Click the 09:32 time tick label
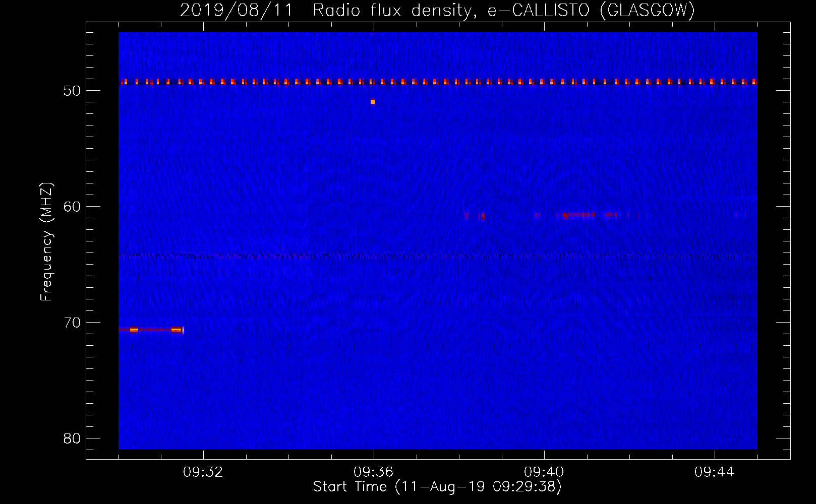 203,472
